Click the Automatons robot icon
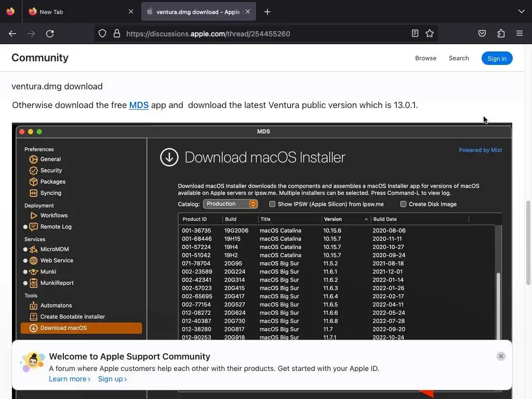This screenshot has width=532, height=399. point(33,305)
